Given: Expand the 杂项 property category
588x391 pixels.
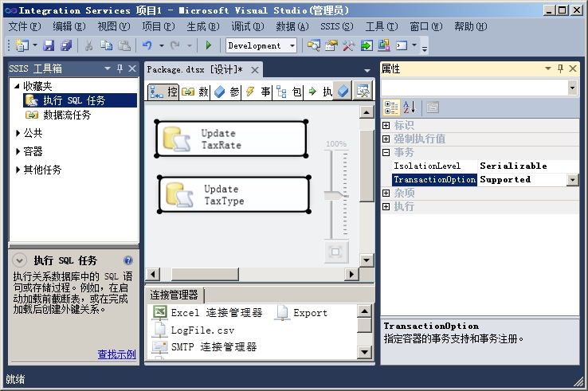Looking at the screenshot, I should pos(386,193).
